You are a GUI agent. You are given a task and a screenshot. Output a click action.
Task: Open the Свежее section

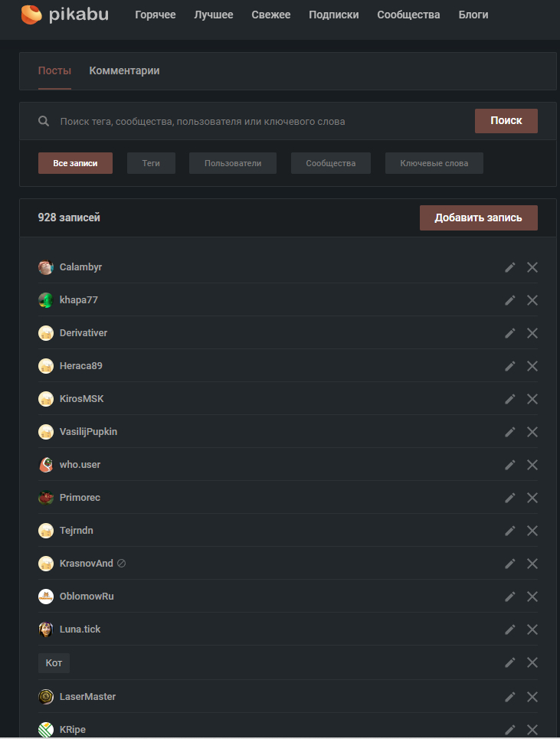(271, 15)
